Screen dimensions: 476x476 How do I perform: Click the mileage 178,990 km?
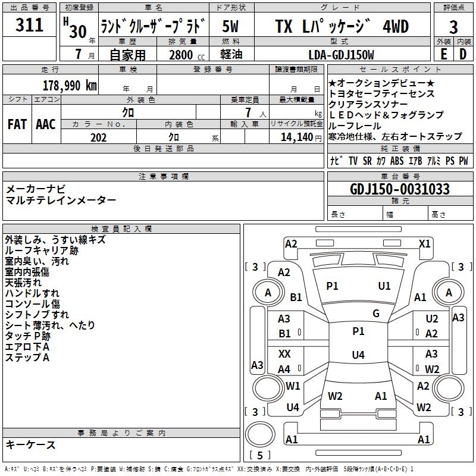point(70,86)
